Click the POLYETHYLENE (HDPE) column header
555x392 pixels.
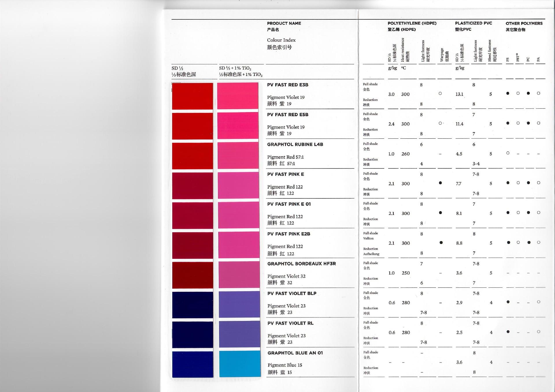(412, 23)
